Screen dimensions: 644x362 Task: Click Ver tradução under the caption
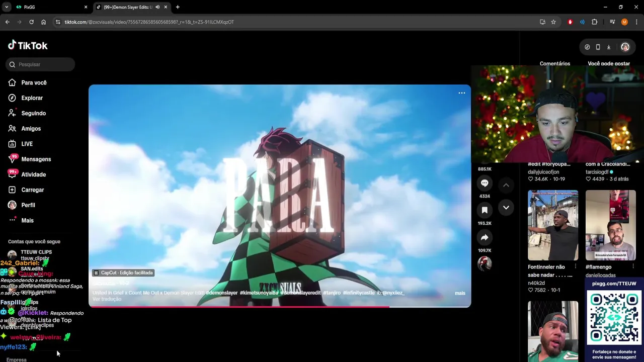coord(107,299)
